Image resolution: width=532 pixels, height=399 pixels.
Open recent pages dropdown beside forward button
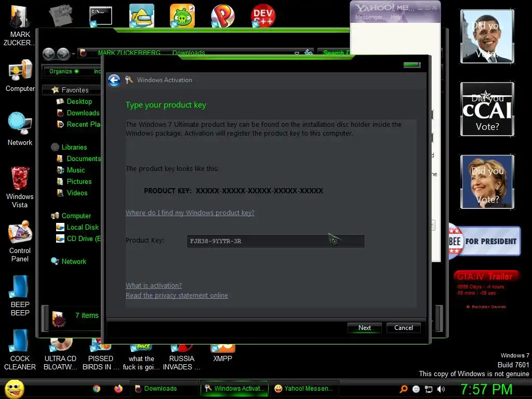tap(73, 54)
